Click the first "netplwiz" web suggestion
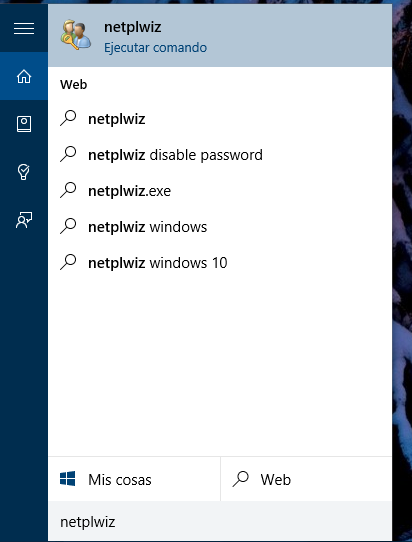Screen dimensions: 412x542 pos(220,119)
